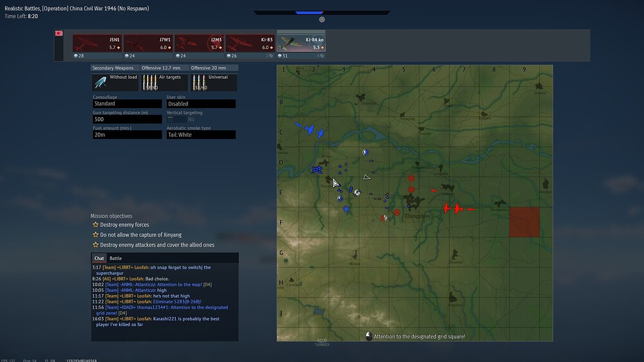Click the Atlanticzz chat message 'high'
The width and height of the screenshot is (644, 362).
click(x=162, y=290)
